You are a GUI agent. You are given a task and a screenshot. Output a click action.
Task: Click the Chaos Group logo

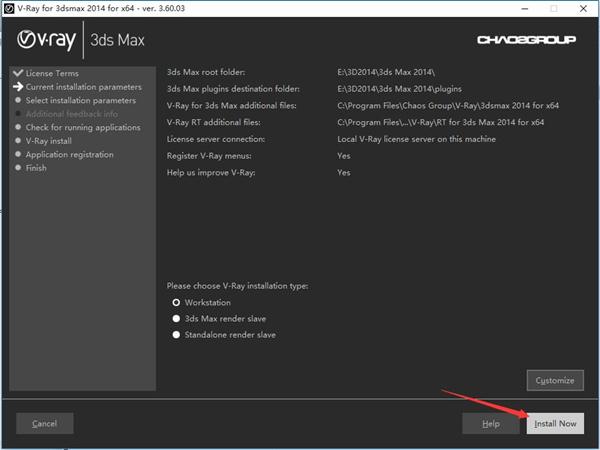[527, 40]
